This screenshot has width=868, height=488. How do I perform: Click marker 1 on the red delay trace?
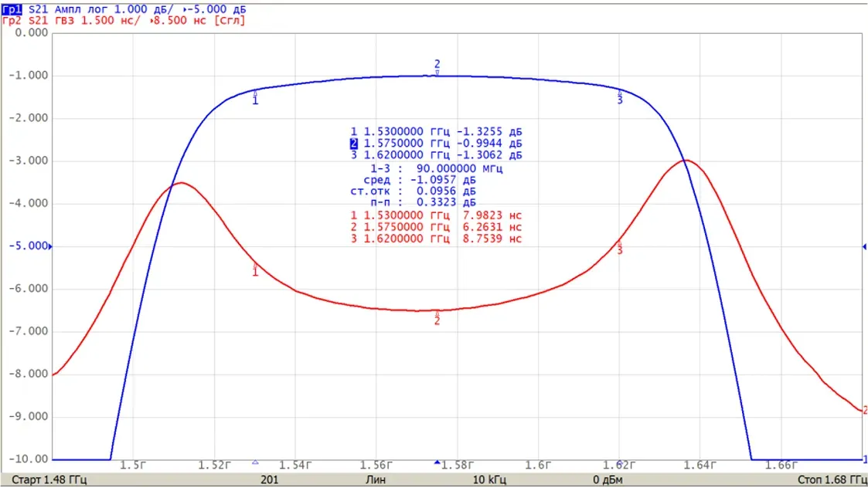tap(255, 269)
